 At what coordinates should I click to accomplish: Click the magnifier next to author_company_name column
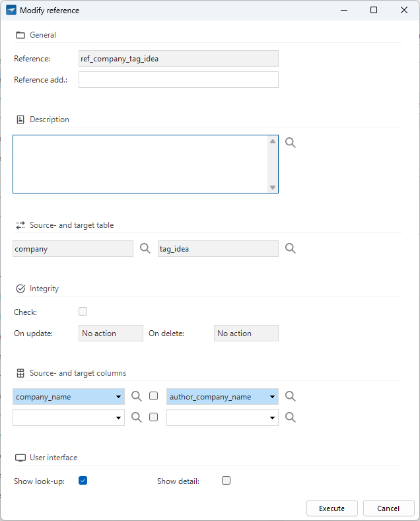pos(291,396)
